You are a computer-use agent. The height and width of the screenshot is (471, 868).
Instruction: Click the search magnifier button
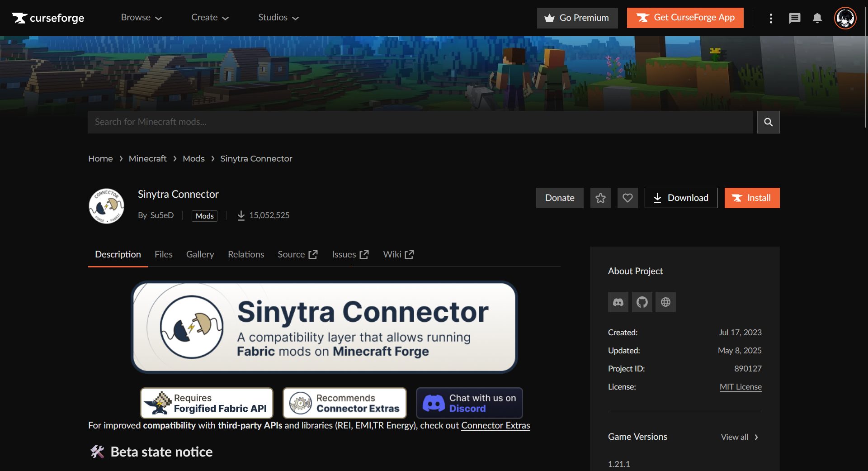click(x=768, y=122)
